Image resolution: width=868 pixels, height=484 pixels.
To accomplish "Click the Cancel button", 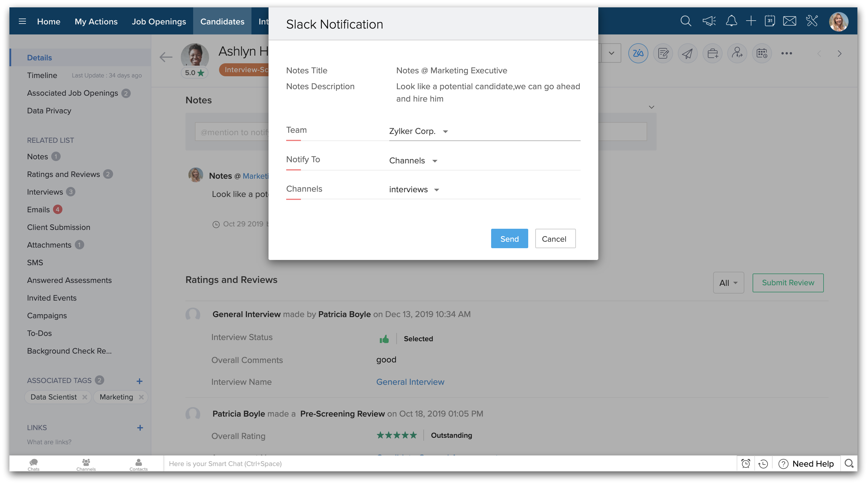I will click(555, 239).
